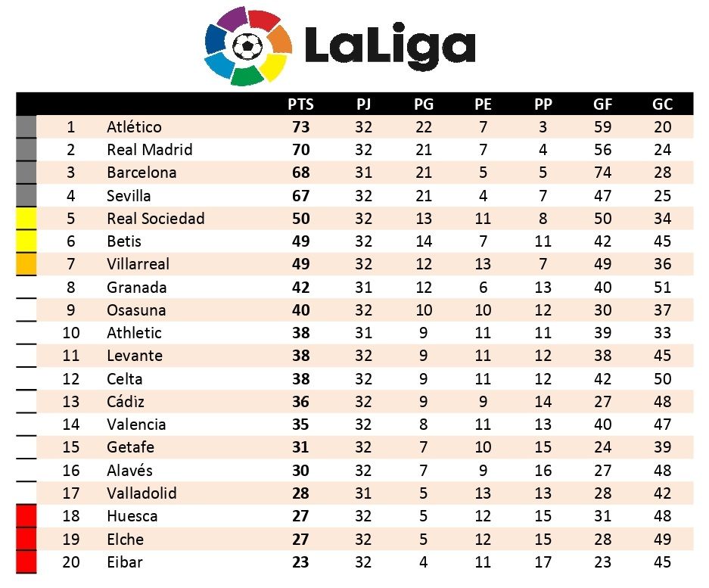Click orange swatch beside Villarreal row

click(26, 264)
